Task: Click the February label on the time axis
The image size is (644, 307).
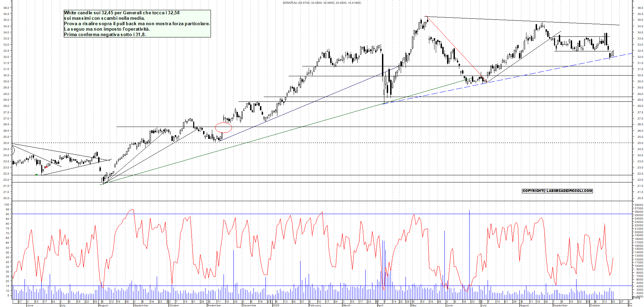Action: tap(315, 305)
